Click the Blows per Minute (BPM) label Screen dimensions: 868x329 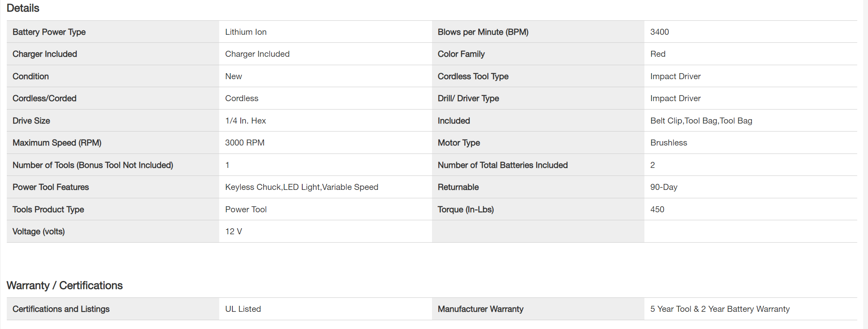(483, 32)
